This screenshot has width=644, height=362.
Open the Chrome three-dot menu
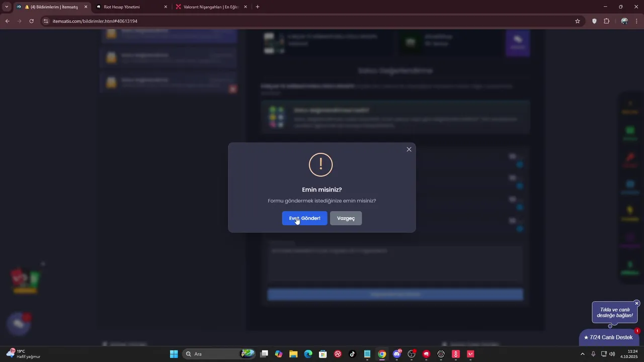pos(636,21)
